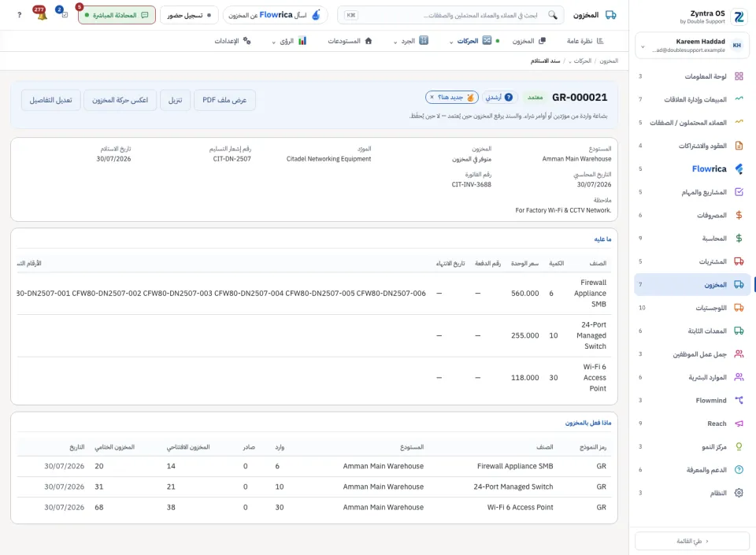Click the أرشدني guide me button
Image resolution: width=756 pixels, height=555 pixels.
[499, 98]
